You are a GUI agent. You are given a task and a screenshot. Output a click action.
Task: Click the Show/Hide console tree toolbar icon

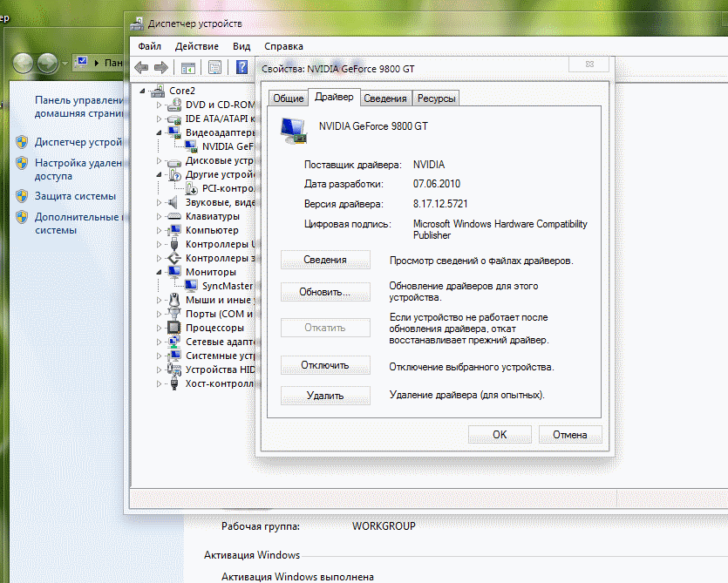click(188, 68)
